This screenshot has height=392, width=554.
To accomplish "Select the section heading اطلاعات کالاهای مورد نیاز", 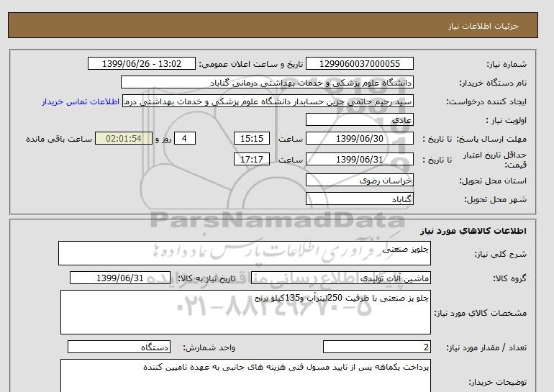I will 473,231.
